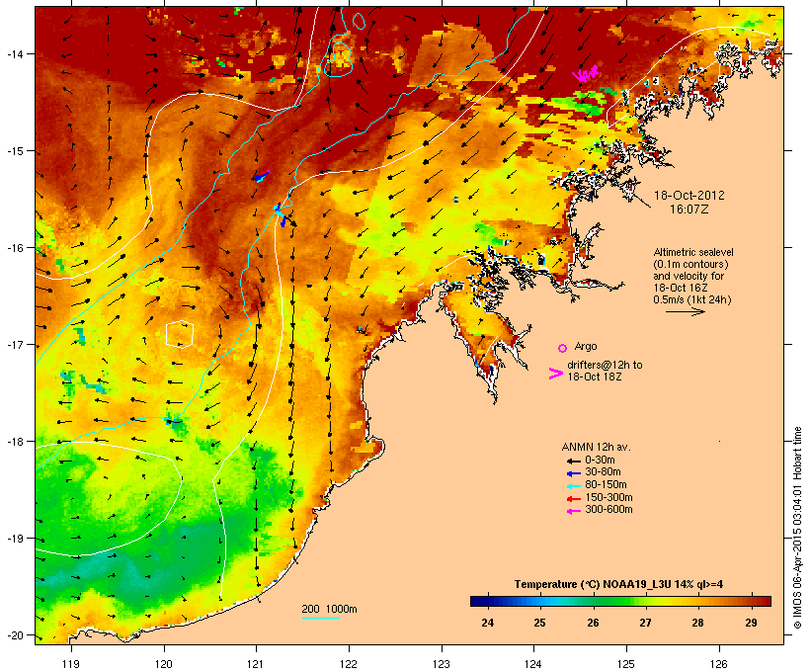
Task: Click the '80-150m' depth label
Action: [606, 485]
